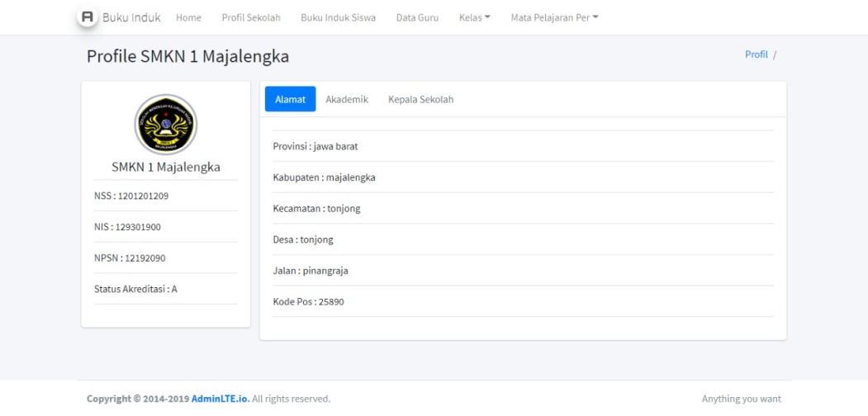Click the NIS : 129301900 entry
Image resolution: width=868 pixels, height=416 pixels.
pyautogui.click(x=165, y=226)
